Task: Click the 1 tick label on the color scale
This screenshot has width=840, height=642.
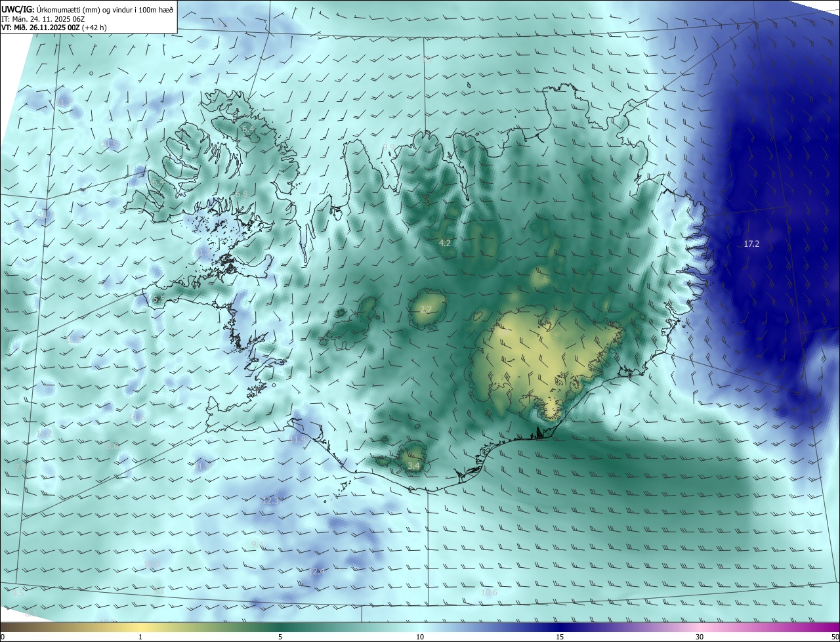Action: tap(140, 637)
